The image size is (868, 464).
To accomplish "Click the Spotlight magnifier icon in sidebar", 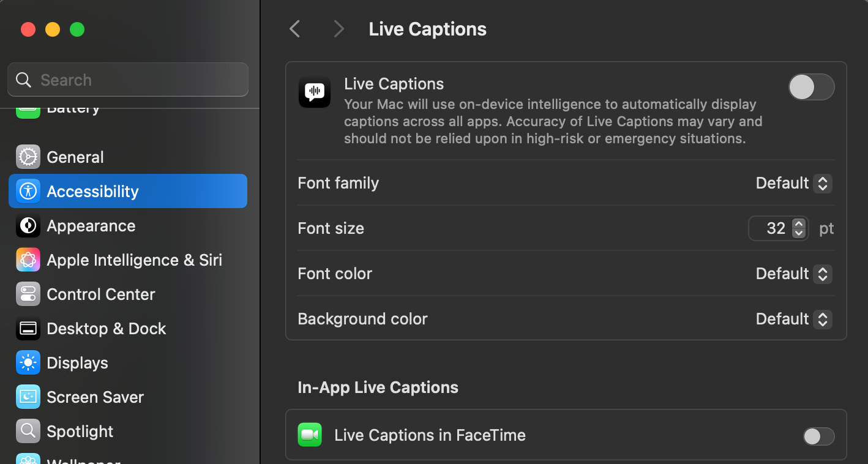I will (28, 432).
